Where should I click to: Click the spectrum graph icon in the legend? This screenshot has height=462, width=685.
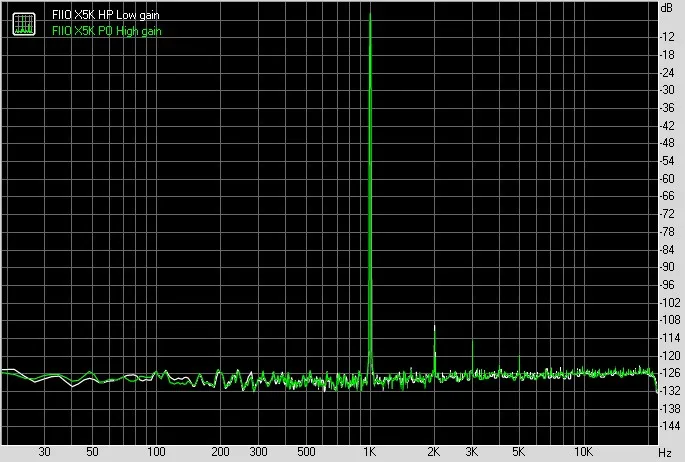pos(24,24)
